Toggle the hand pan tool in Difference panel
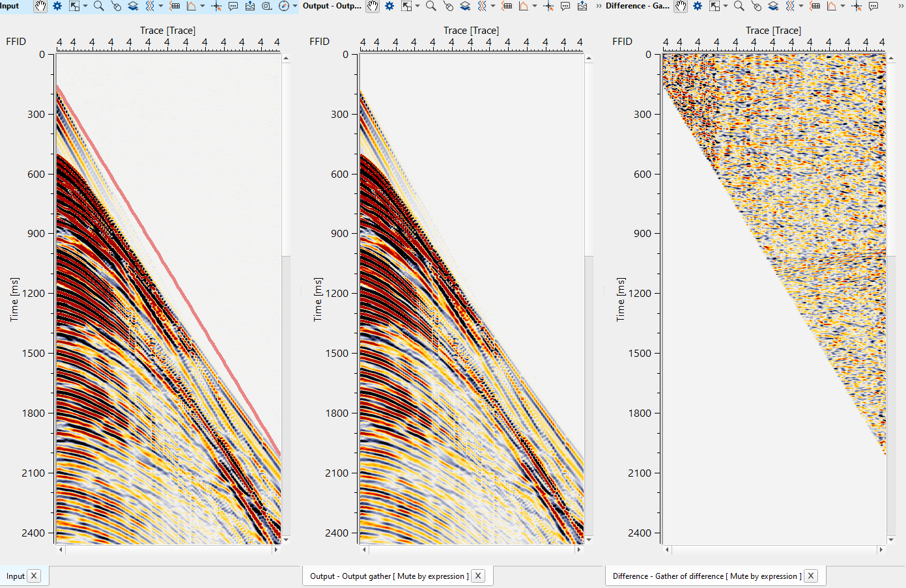906x588 pixels. point(681,7)
